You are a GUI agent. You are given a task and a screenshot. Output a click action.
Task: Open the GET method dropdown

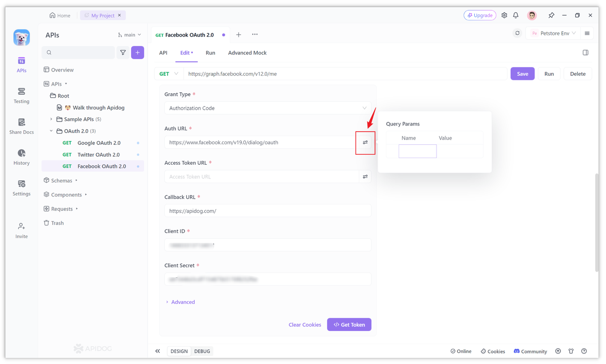tap(169, 74)
